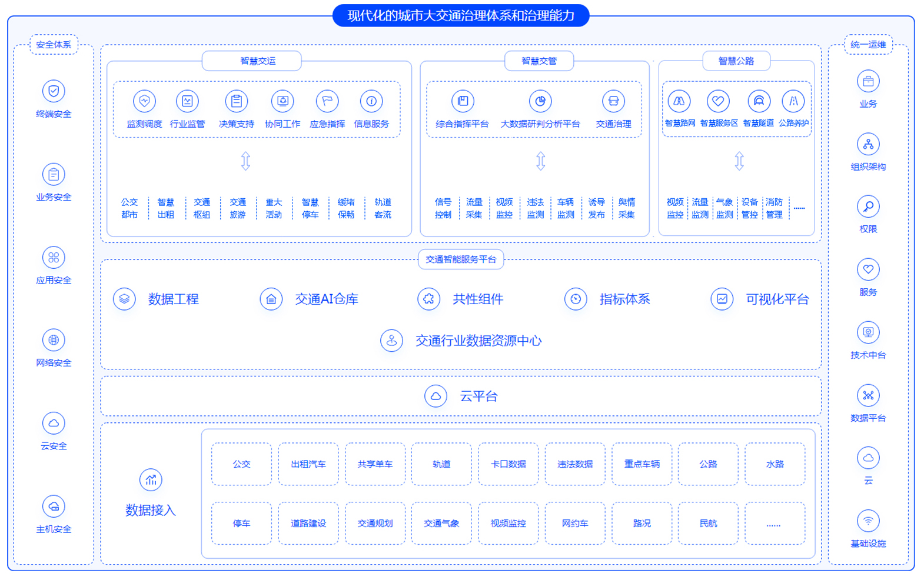The height and width of the screenshot is (580, 924).
Task: Click the 卡口数据 data box
Action: (508, 464)
